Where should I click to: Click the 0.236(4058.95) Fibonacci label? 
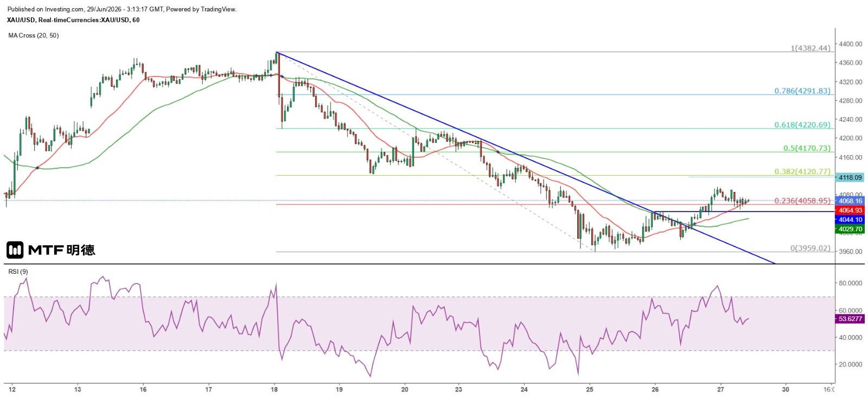pyautogui.click(x=802, y=201)
